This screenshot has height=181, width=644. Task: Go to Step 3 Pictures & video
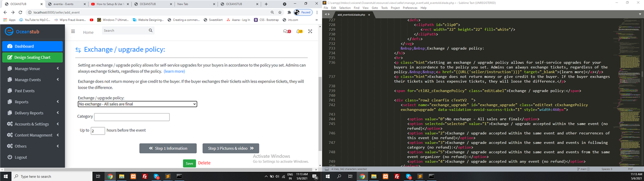pyautogui.click(x=231, y=148)
